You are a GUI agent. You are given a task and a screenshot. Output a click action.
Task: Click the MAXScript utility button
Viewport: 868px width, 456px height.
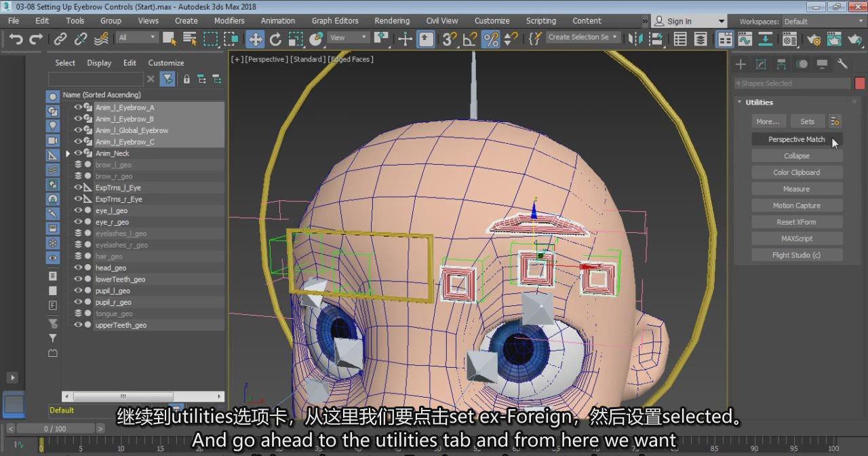pos(796,239)
